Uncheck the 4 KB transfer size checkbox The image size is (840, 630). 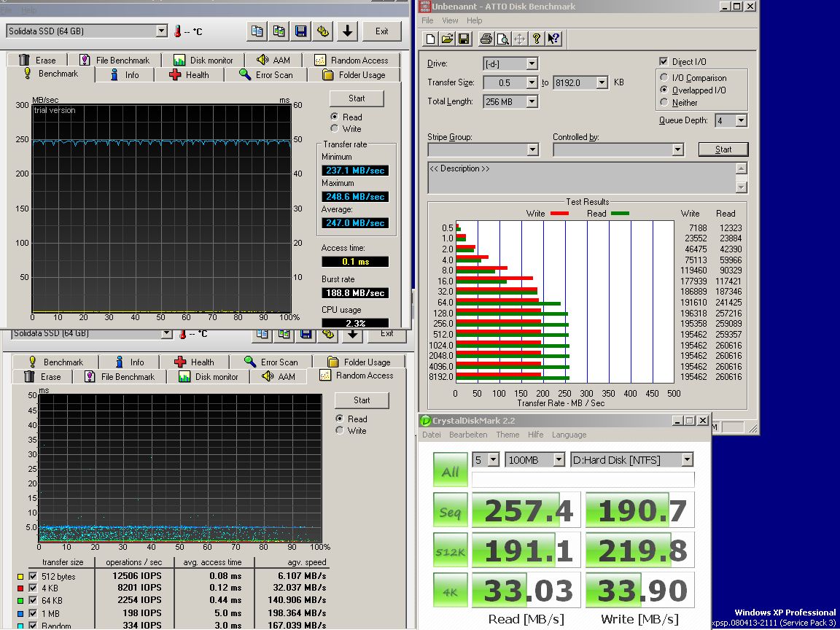click(x=32, y=588)
